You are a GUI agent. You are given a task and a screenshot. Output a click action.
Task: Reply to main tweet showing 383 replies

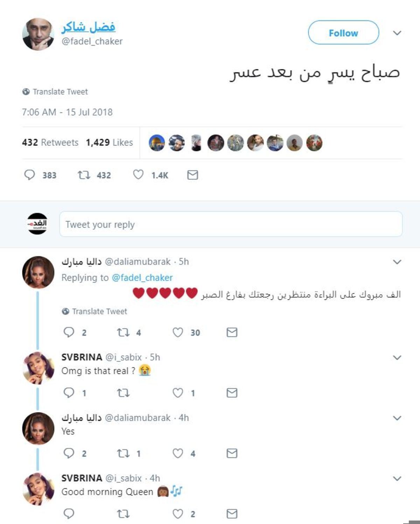click(x=29, y=175)
